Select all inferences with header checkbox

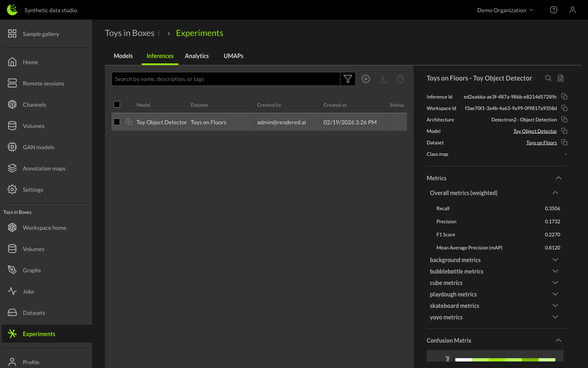pyautogui.click(x=117, y=104)
